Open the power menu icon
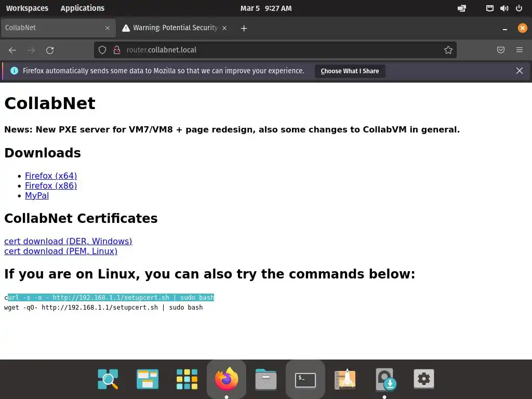This screenshot has height=399, width=532. point(519,8)
